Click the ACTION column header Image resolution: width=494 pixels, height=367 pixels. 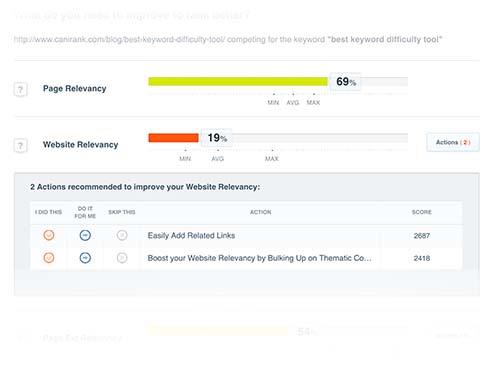261,212
